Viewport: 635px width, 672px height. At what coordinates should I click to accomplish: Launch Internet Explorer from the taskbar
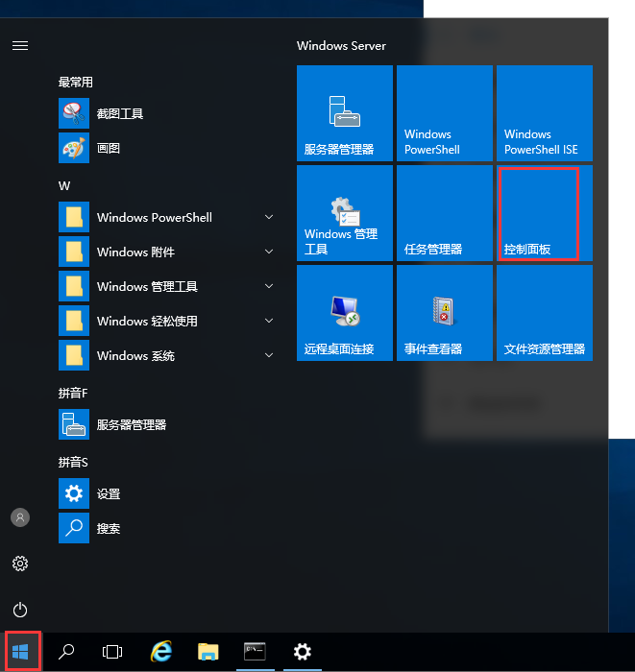point(161,652)
